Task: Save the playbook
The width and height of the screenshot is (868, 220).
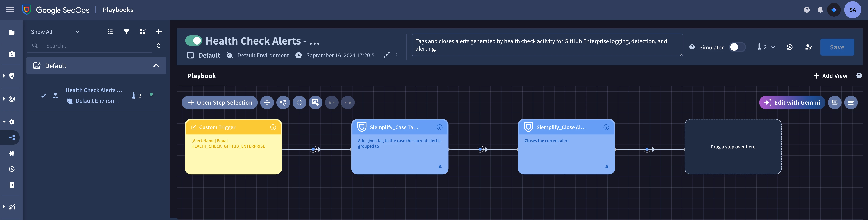Action: pos(837,47)
